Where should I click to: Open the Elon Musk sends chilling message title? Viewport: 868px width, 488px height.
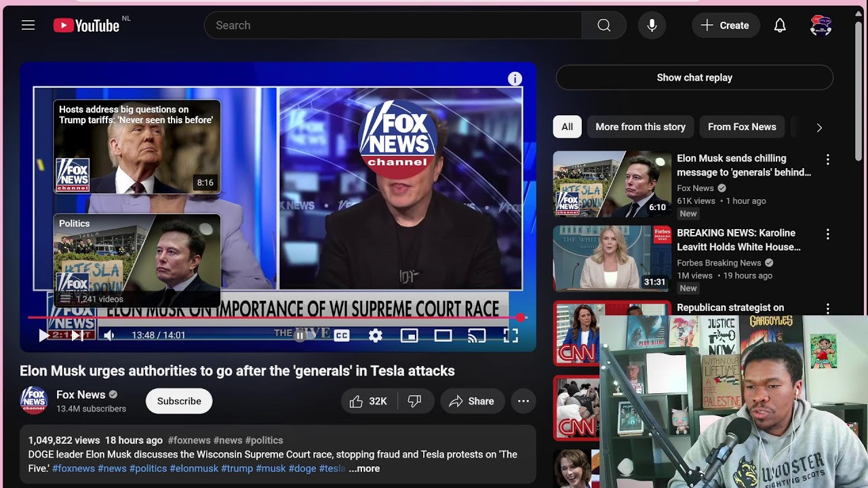tap(744, 165)
